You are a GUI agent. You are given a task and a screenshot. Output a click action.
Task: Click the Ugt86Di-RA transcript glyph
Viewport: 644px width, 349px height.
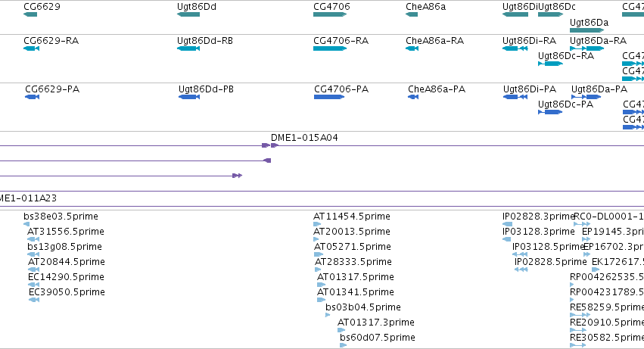pos(515,48)
